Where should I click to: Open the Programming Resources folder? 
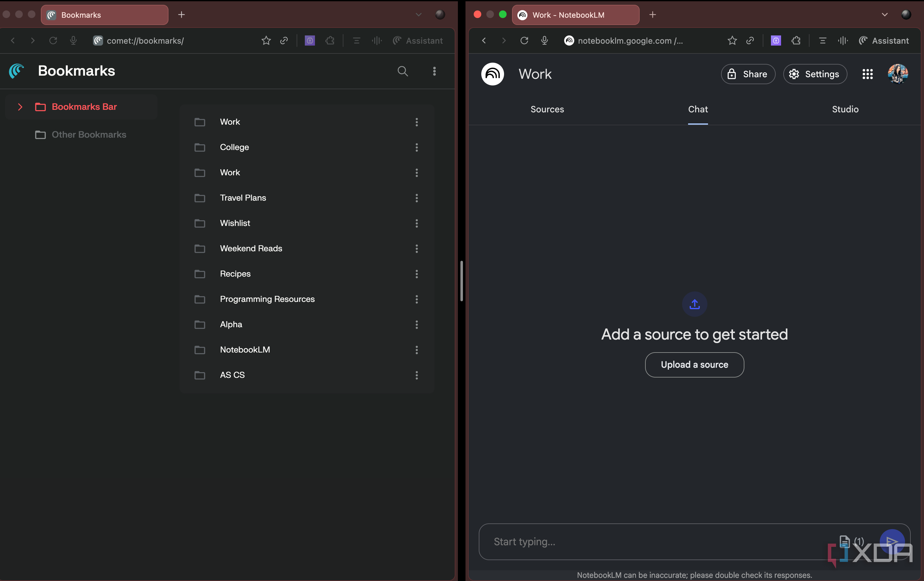[267, 299]
